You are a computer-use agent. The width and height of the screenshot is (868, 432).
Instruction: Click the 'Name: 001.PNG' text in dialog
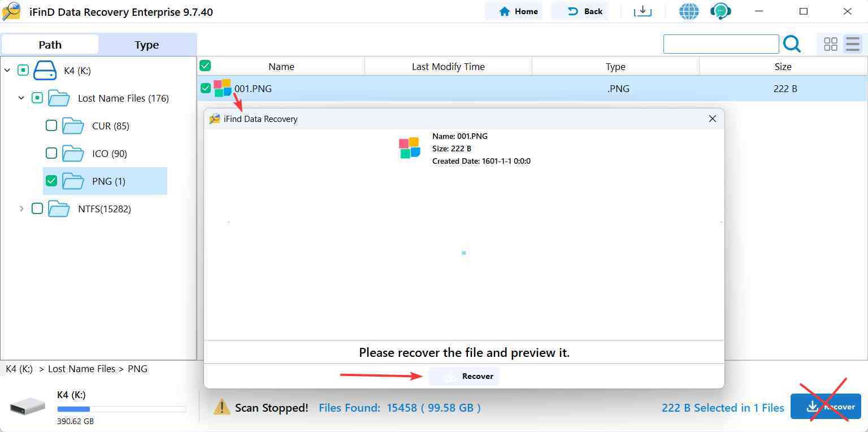[x=460, y=136]
